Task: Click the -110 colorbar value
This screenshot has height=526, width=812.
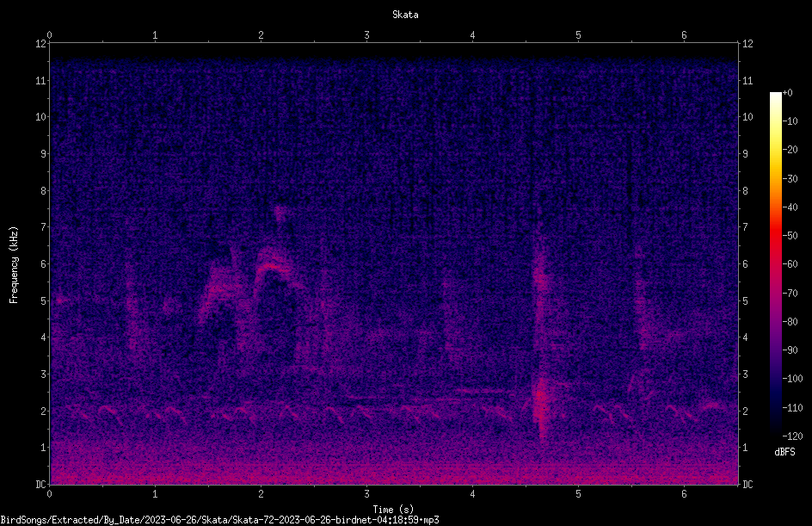Action: tap(792, 408)
